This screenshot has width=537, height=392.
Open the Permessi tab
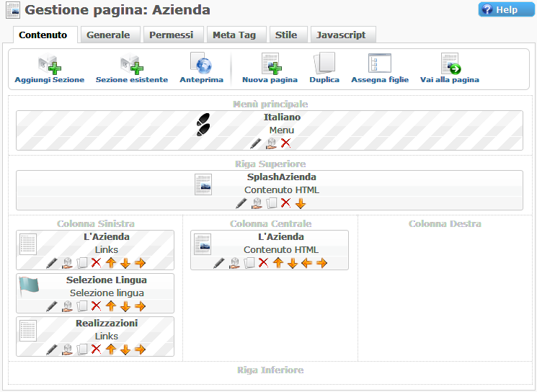click(x=172, y=35)
